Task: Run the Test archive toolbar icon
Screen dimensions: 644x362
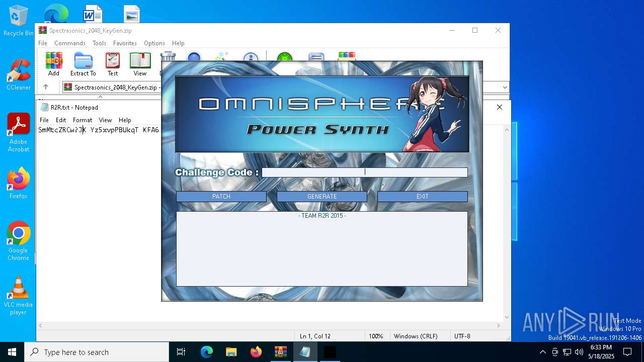Action: (113, 60)
